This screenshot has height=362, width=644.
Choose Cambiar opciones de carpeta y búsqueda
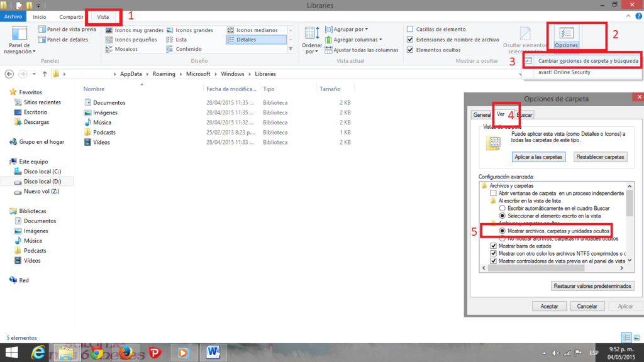(x=588, y=62)
